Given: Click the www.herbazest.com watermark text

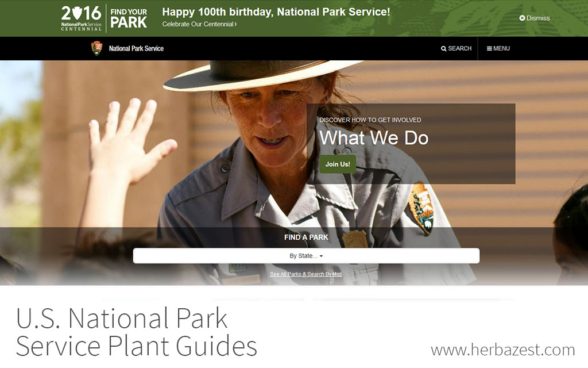Looking at the screenshot, I should [x=503, y=350].
